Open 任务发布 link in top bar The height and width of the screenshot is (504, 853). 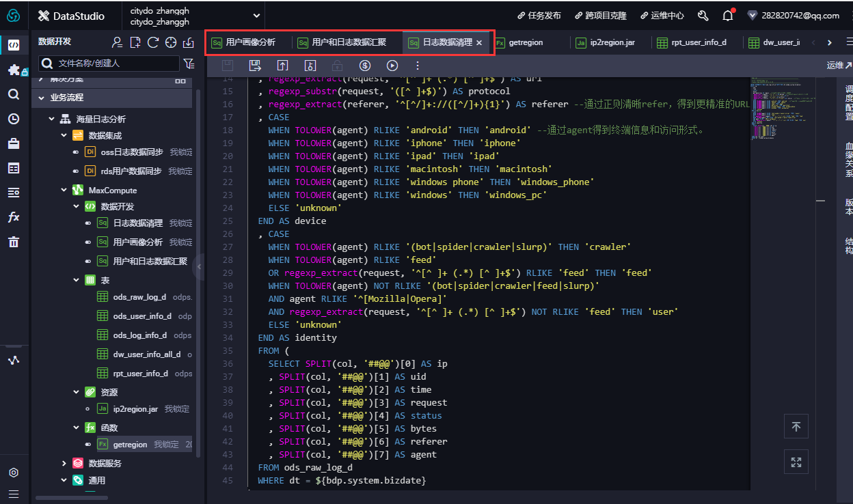pyautogui.click(x=539, y=15)
